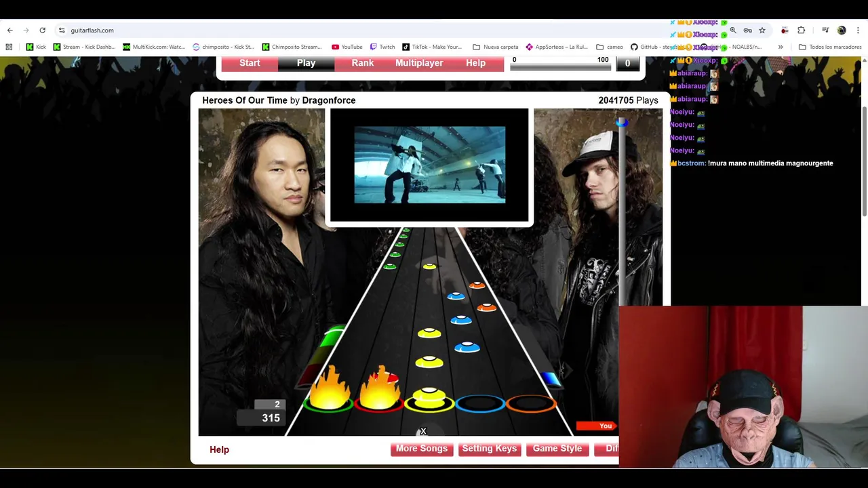
Task: Open the Help tab in top menu
Action: 475,63
